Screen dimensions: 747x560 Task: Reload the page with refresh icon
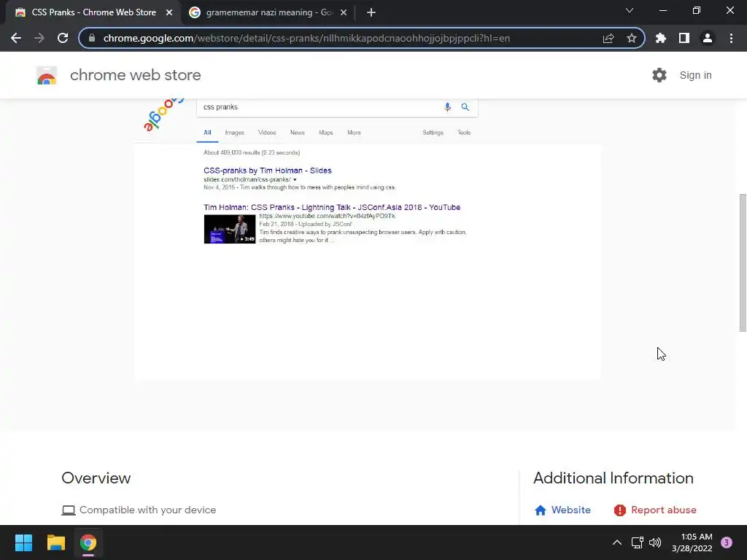pyautogui.click(x=63, y=38)
